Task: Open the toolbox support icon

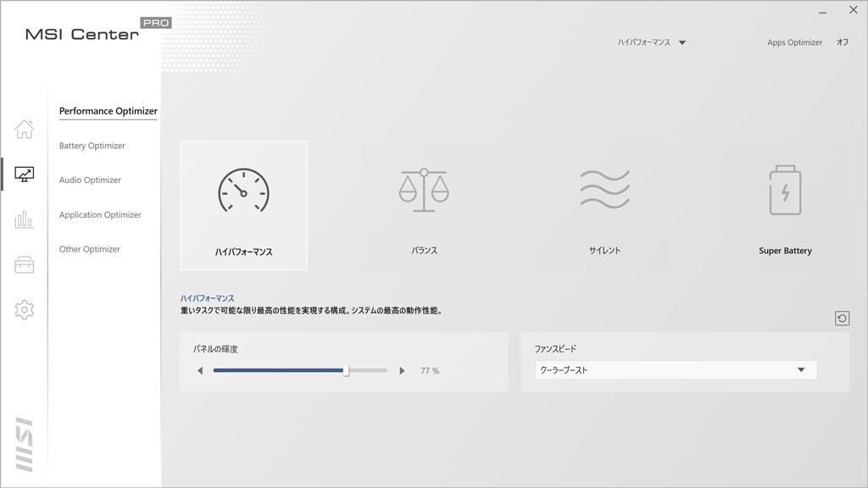Action: [x=25, y=264]
